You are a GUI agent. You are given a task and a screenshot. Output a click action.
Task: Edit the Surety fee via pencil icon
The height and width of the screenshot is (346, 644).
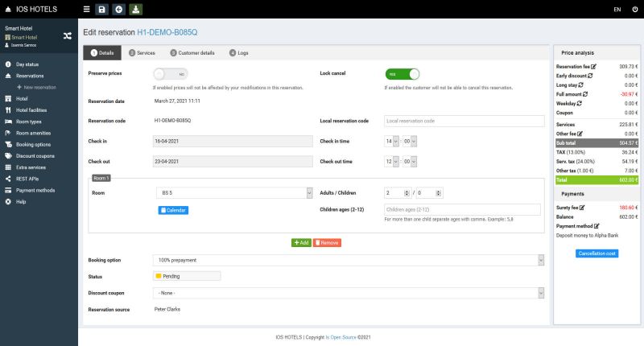click(582, 208)
